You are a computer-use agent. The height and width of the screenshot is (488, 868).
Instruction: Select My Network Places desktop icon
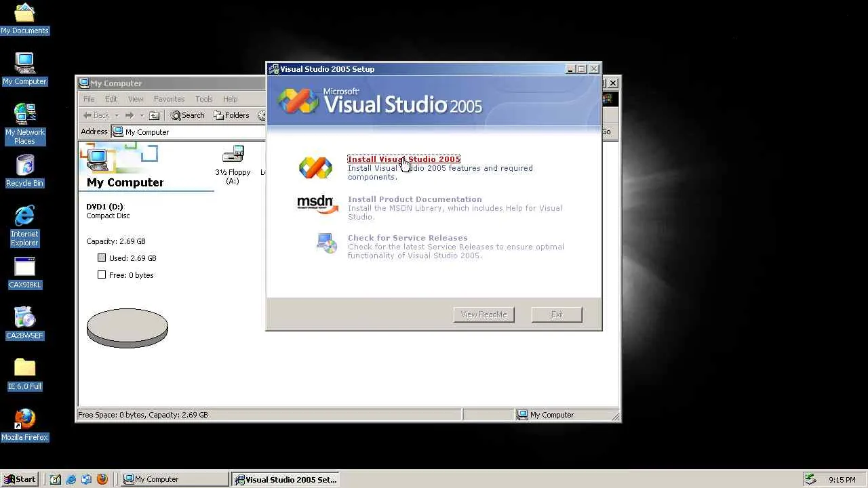tap(24, 125)
